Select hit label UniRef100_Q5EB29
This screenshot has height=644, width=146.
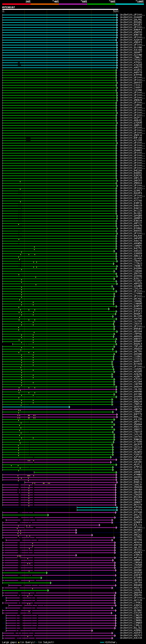click(x=131, y=100)
